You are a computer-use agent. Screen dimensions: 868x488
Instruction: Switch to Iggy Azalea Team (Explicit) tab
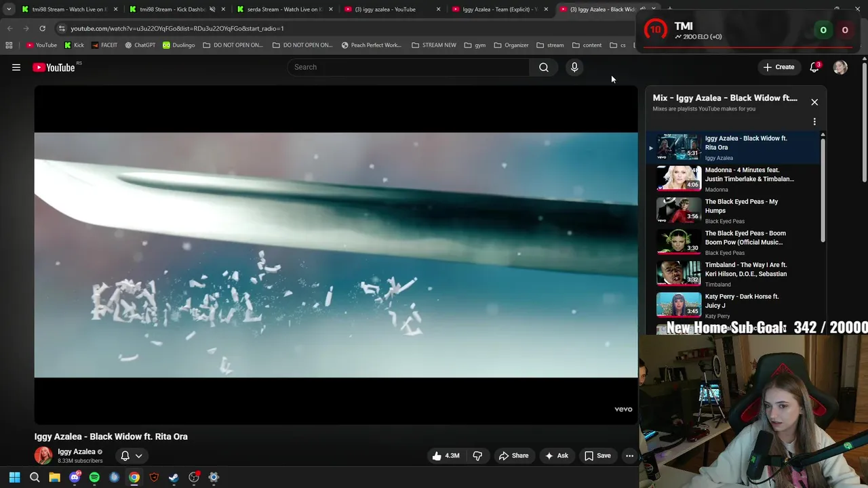499,9
